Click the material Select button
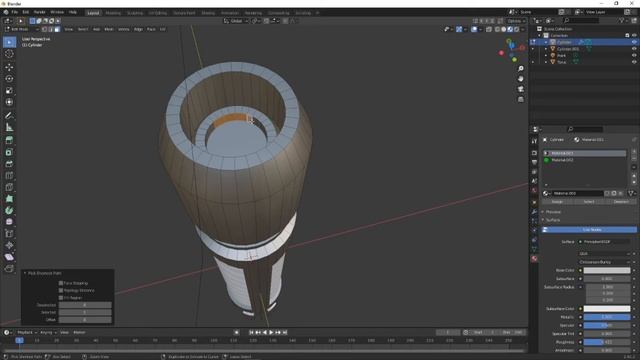Screen dimensions: 640x360 point(589,202)
